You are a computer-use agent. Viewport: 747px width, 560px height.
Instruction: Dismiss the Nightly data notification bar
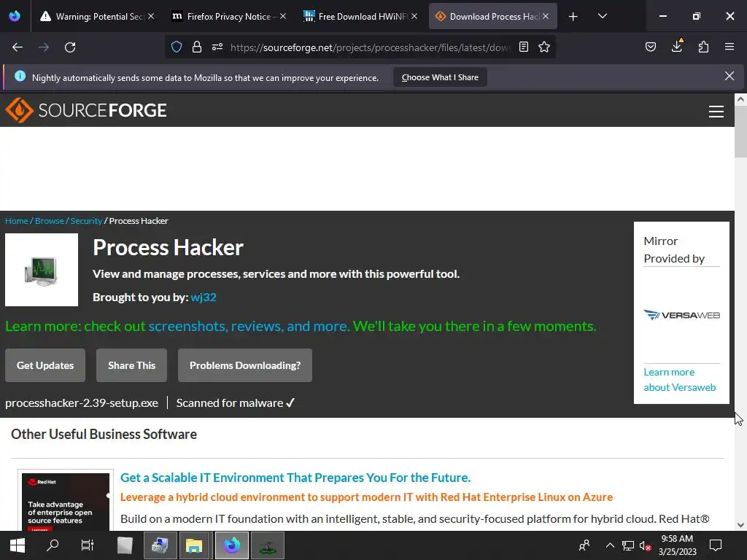coord(729,76)
